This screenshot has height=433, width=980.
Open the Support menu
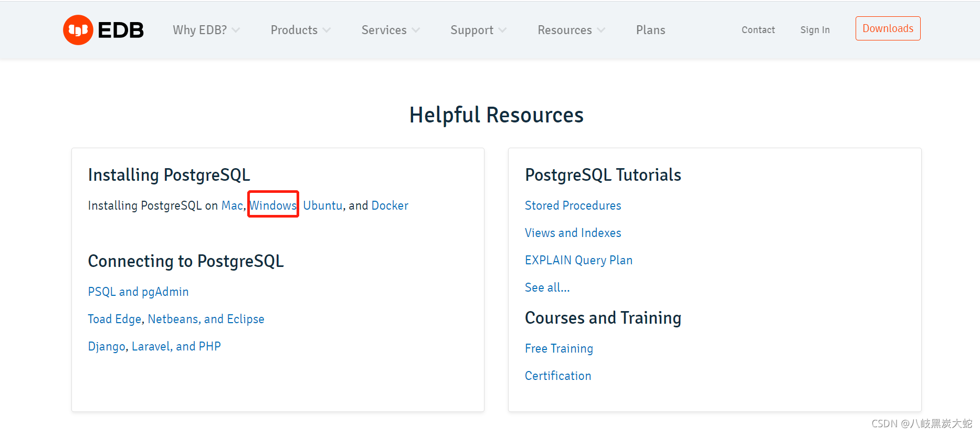click(x=472, y=30)
